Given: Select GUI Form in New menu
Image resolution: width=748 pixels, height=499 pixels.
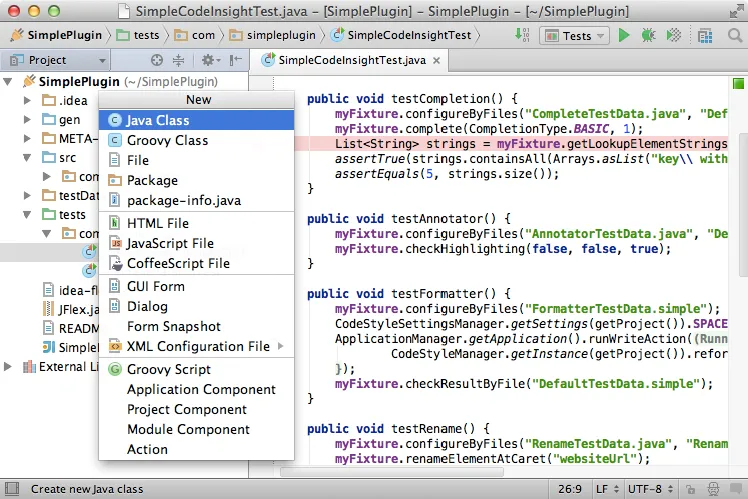Looking at the screenshot, I should click(196, 286).
